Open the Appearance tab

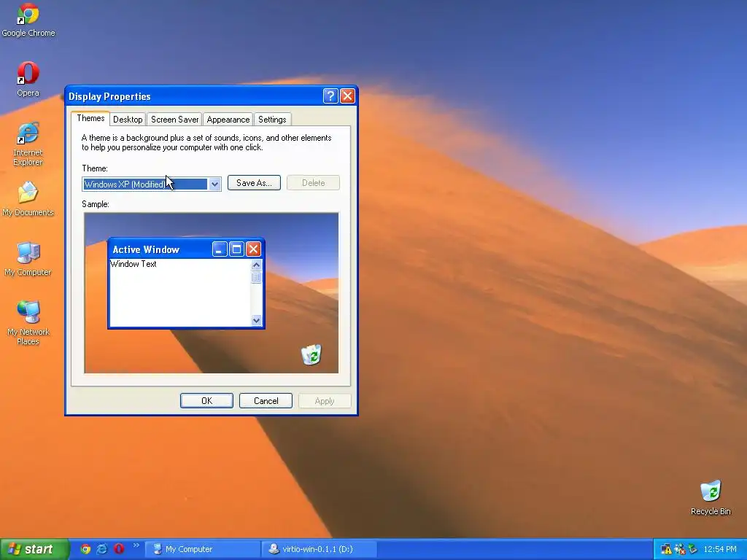pos(228,120)
